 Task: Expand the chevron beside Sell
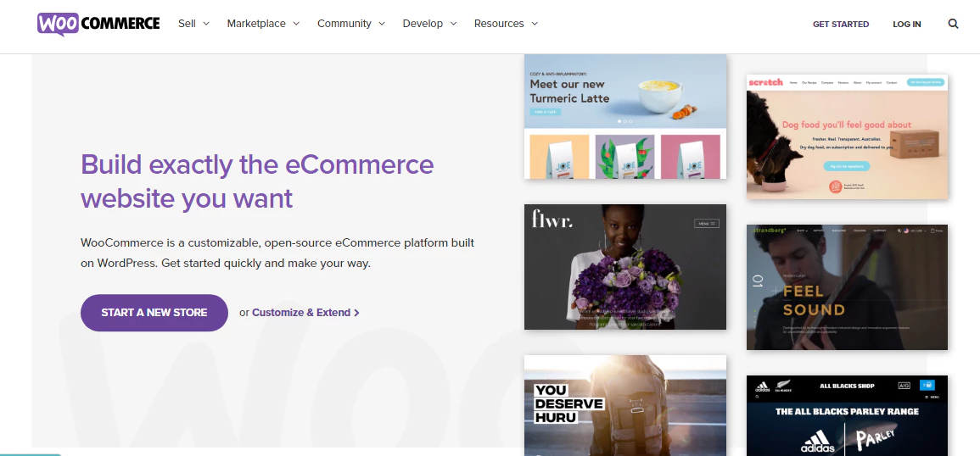pyautogui.click(x=205, y=24)
